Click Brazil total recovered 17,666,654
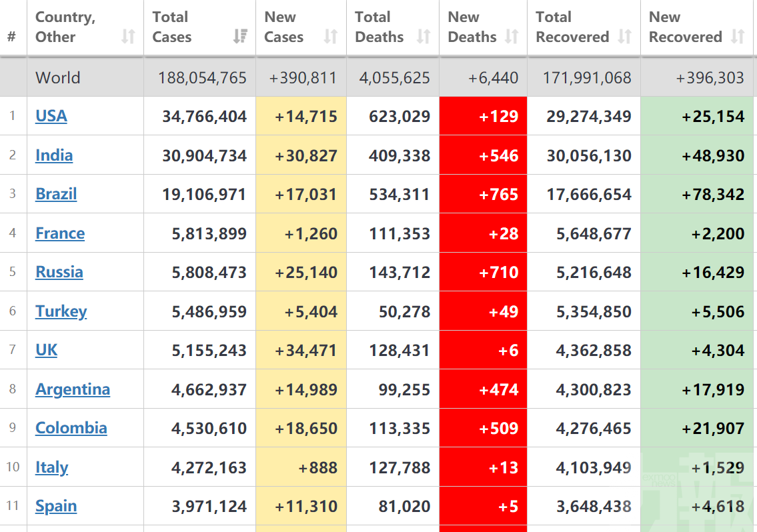This screenshot has width=757, height=532. click(588, 194)
